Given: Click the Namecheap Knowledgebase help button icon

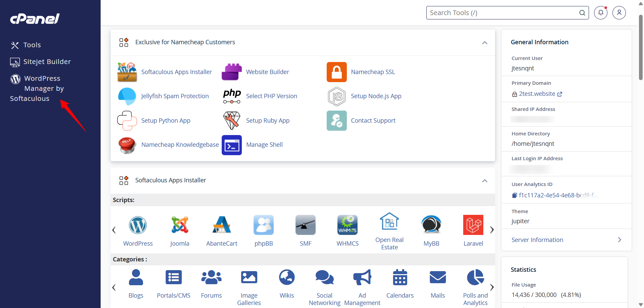Looking at the screenshot, I should (x=127, y=145).
